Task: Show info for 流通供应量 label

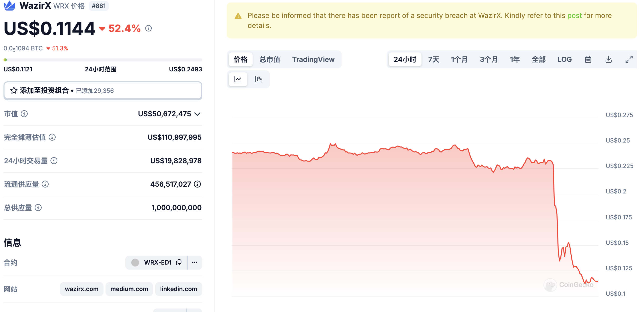Action: (x=45, y=184)
